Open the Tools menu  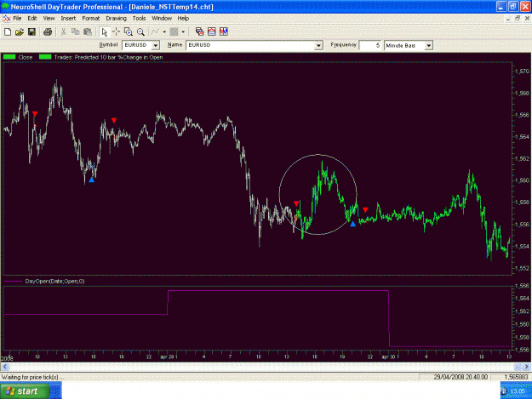click(139, 19)
